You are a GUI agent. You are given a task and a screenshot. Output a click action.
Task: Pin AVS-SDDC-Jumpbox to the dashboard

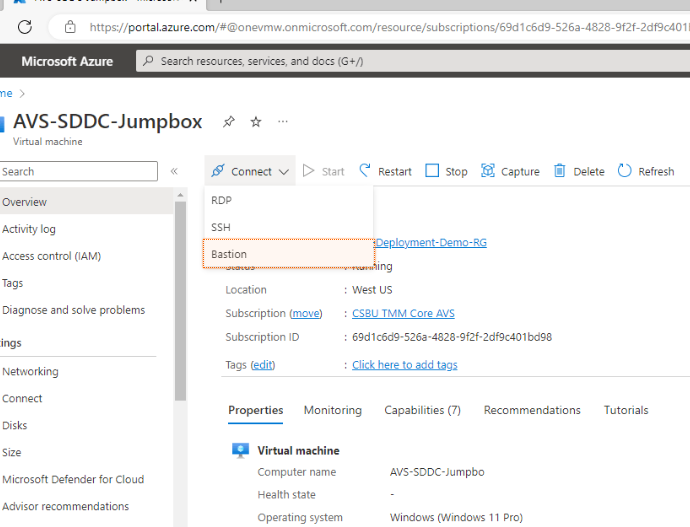tap(228, 122)
